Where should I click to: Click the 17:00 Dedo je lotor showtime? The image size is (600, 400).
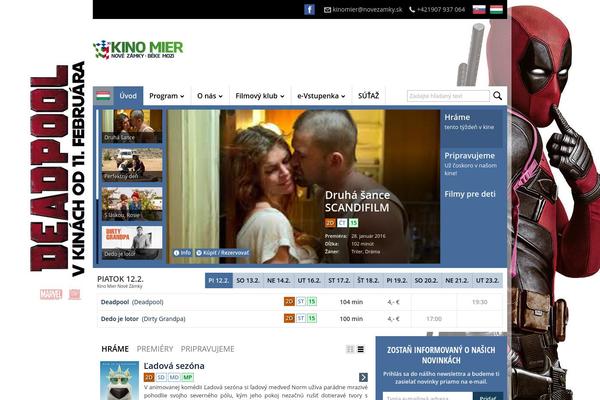coord(434,319)
